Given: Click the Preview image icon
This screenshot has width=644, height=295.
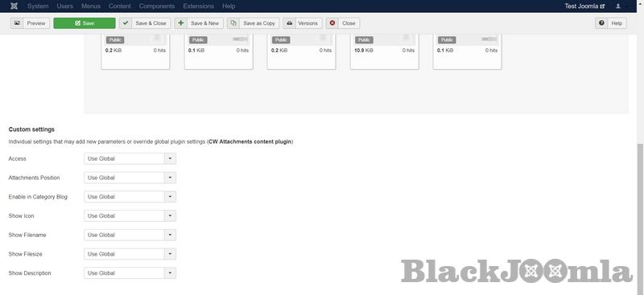Looking at the screenshot, I should pyautogui.click(x=17, y=23).
